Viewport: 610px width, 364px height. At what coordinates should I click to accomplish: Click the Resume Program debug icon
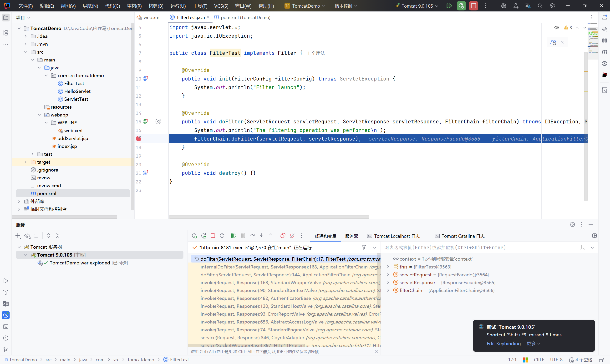point(234,236)
